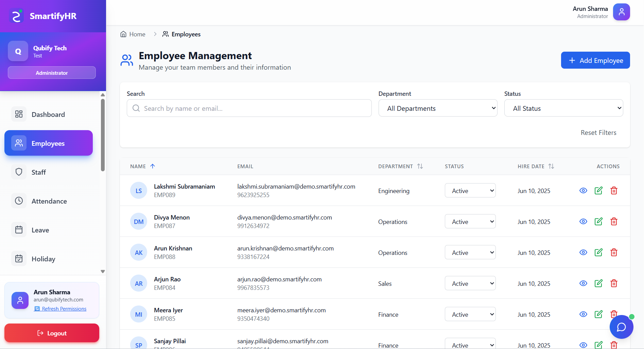644x349 pixels.
Task: Click the Leave calendar icon
Action: point(19,230)
